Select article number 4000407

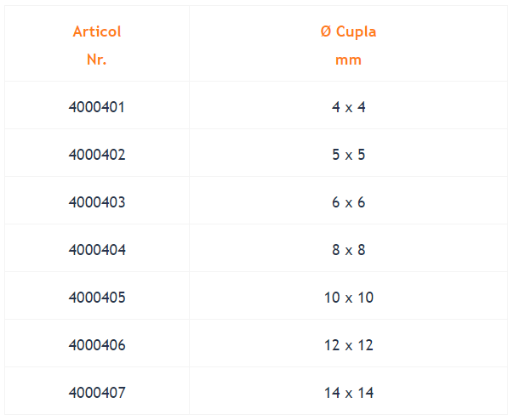click(x=97, y=393)
